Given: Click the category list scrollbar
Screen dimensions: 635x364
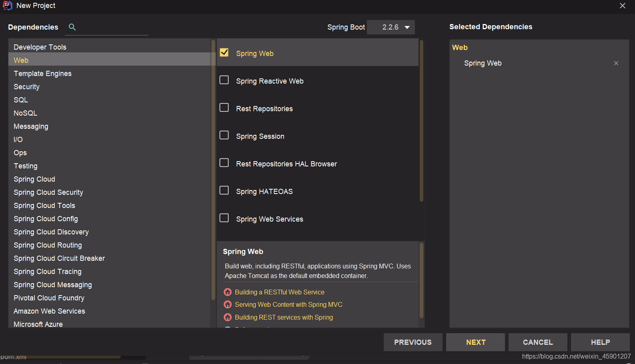Looking at the screenshot, I should (213, 170).
